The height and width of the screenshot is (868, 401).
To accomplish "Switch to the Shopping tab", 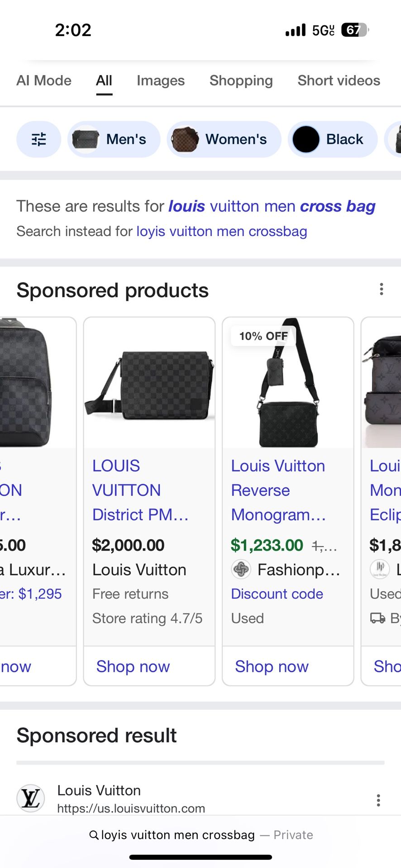I will pyautogui.click(x=241, y=80).
